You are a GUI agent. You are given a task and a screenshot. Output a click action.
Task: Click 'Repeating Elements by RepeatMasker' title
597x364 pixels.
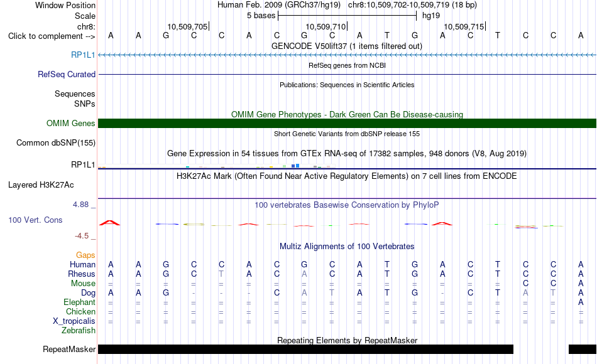(348, 340)
